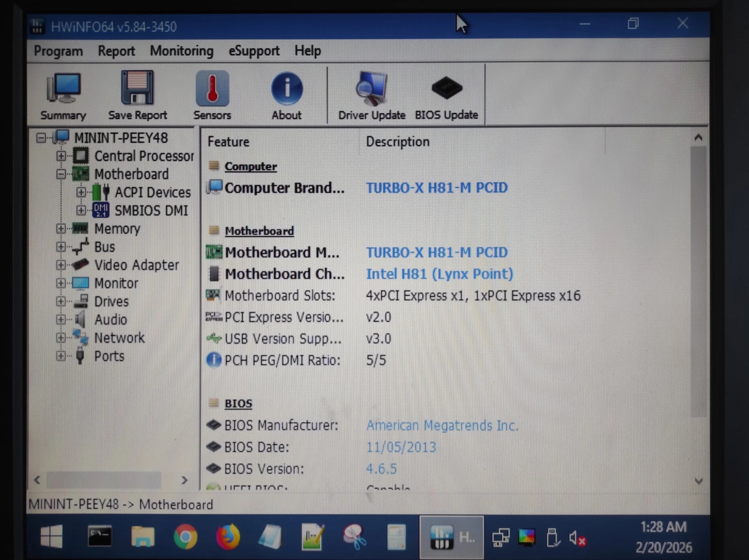Open the eSupport menu
749x560 pixels.
coord(254,51)
